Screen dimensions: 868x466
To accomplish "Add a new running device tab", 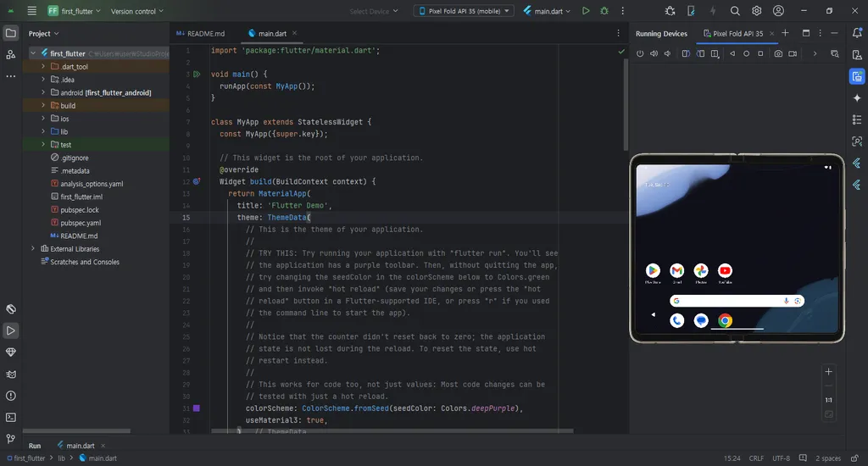I will 785,33.
